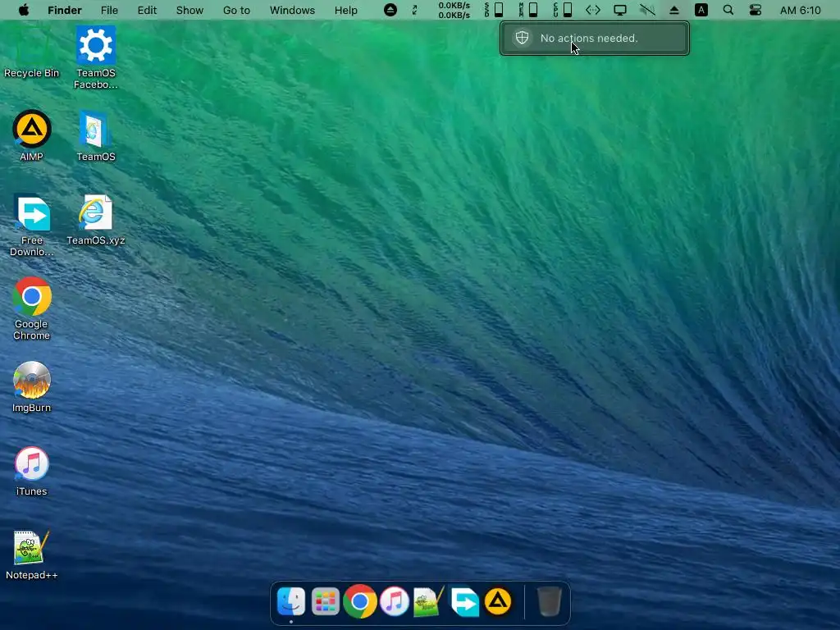
Task: Open the Show menu
Action: [x=189, y=10]
